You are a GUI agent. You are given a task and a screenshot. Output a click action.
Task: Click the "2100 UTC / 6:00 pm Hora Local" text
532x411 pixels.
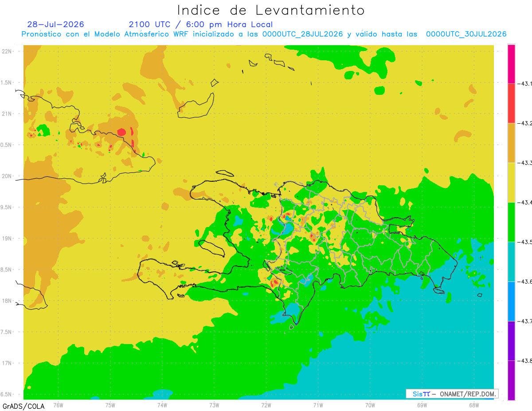point(201,24)
